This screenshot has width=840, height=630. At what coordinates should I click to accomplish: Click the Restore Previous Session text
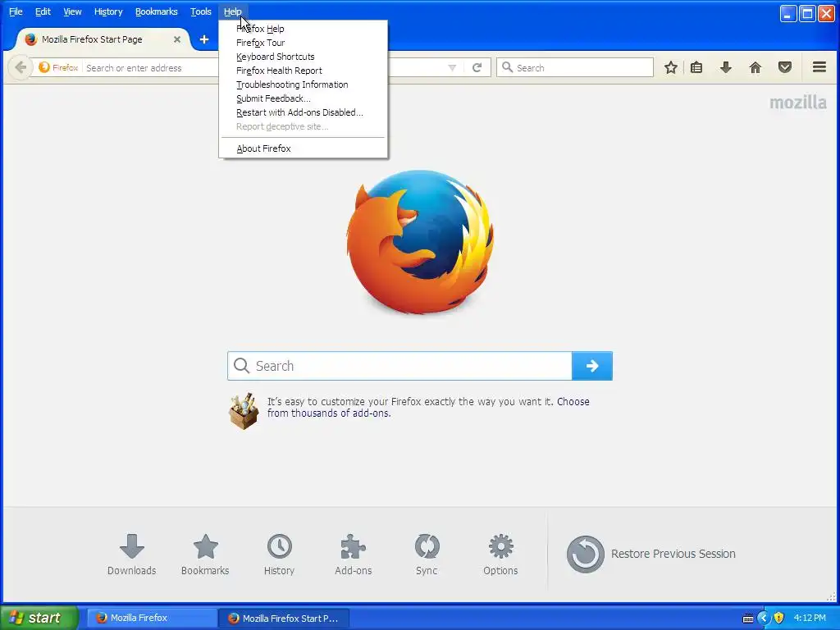(x=673, y=554)
